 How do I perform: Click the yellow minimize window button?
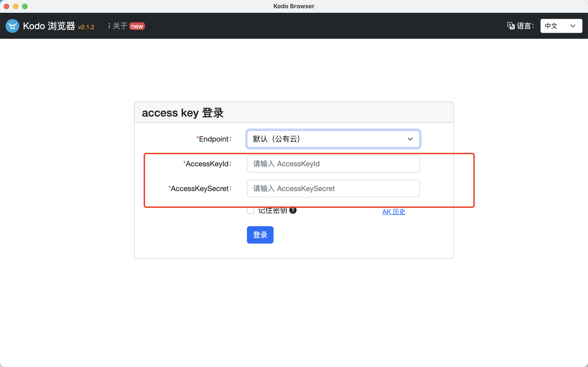click(x=16, y=6)
